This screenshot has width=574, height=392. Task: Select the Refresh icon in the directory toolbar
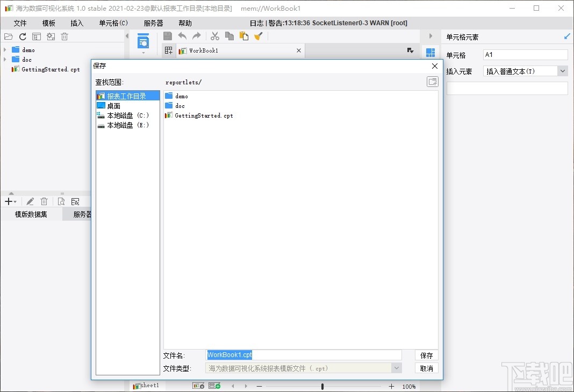click(22, 36)
